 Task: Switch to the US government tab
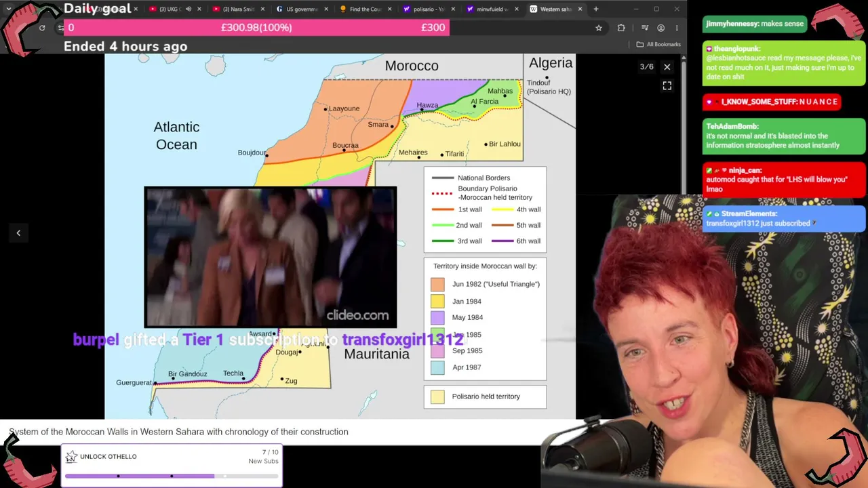pos(302,9)
